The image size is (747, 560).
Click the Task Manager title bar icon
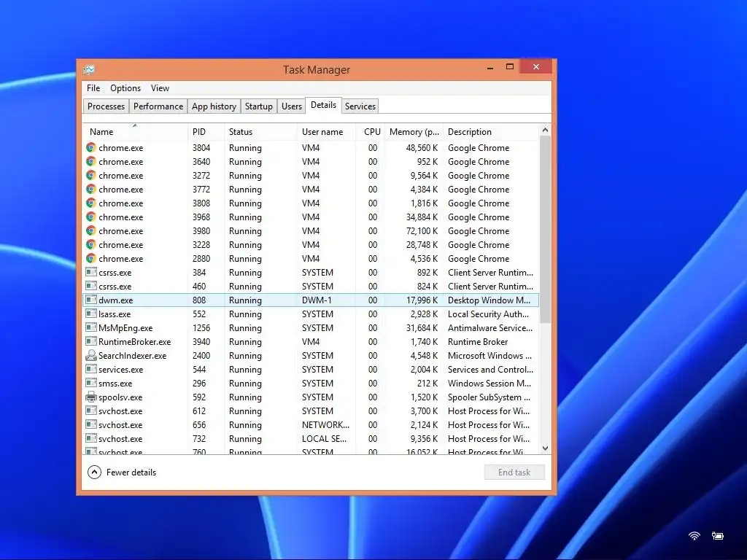tap(89, 70)
